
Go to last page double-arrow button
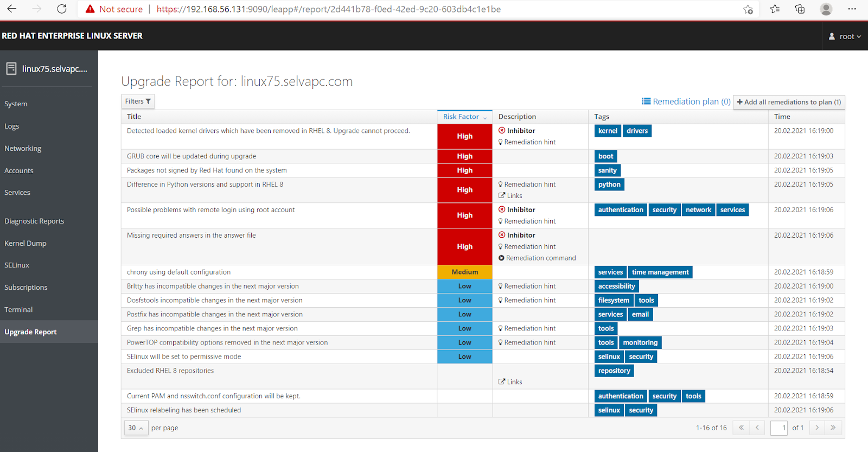[x=833, y=428]
